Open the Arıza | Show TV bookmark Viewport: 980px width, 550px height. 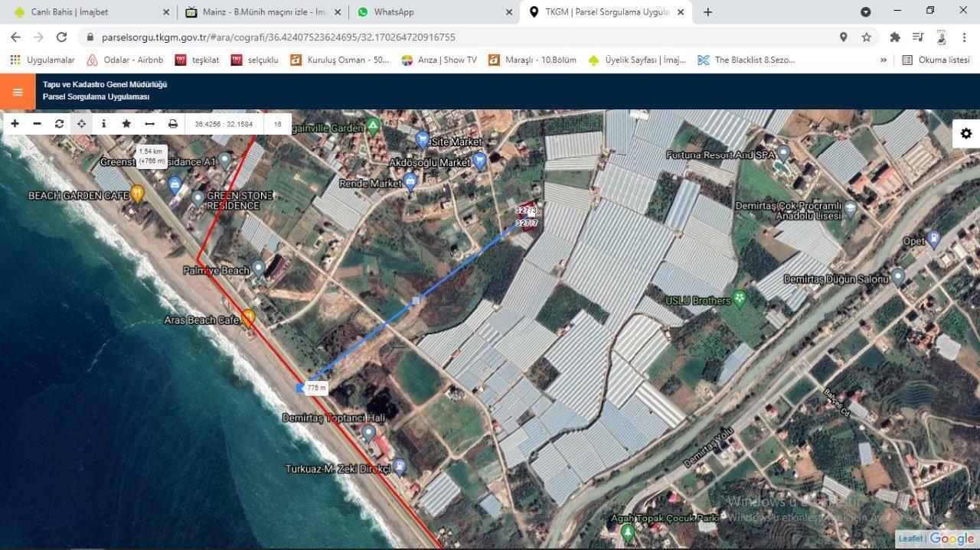tap(439, 60)
